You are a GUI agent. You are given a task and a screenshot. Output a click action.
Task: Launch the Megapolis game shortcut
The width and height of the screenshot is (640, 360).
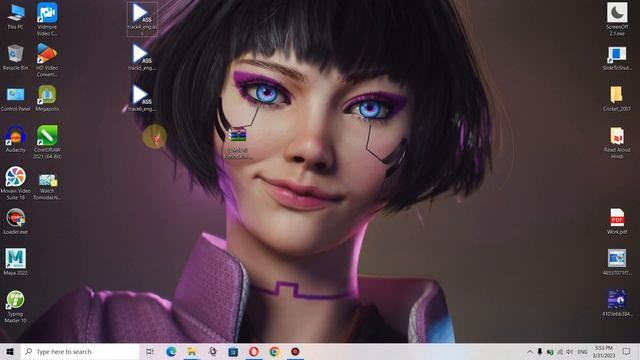47,98
